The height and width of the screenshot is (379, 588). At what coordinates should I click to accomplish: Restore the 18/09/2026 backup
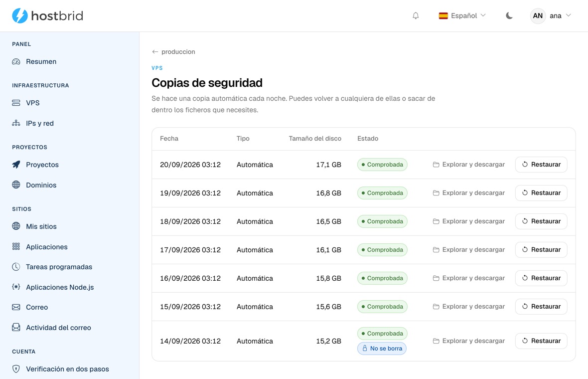point(541,221)
